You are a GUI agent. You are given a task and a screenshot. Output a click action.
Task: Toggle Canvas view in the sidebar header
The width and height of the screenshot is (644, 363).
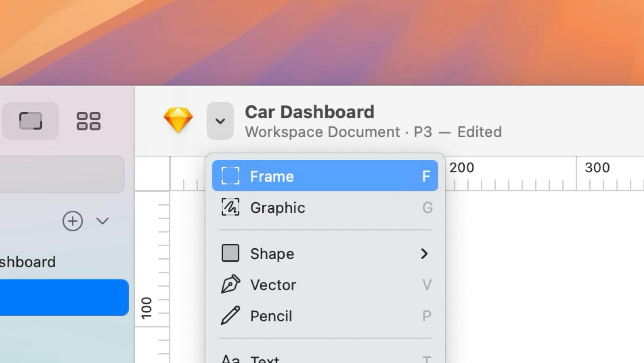pos(30,121)
